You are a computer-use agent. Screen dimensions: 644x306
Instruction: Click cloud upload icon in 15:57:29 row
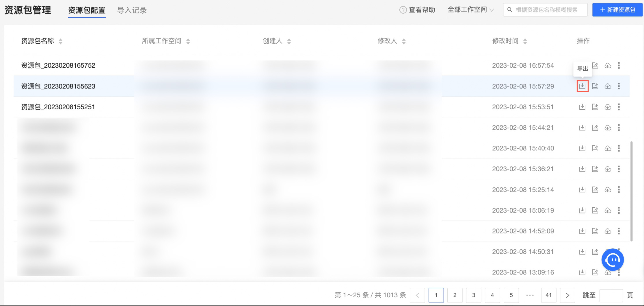point(608,86)
